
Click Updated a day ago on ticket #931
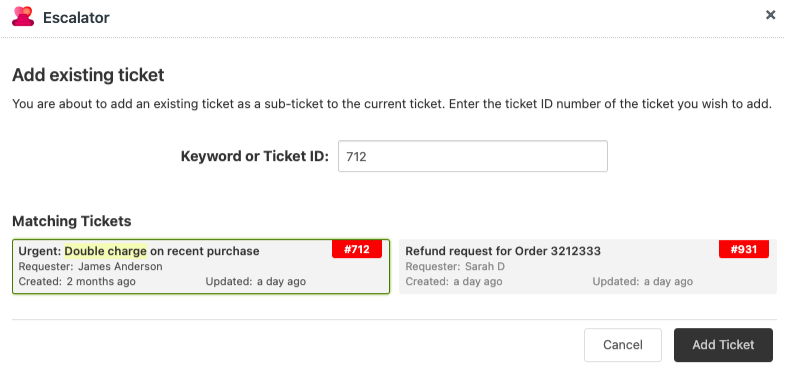642,281
